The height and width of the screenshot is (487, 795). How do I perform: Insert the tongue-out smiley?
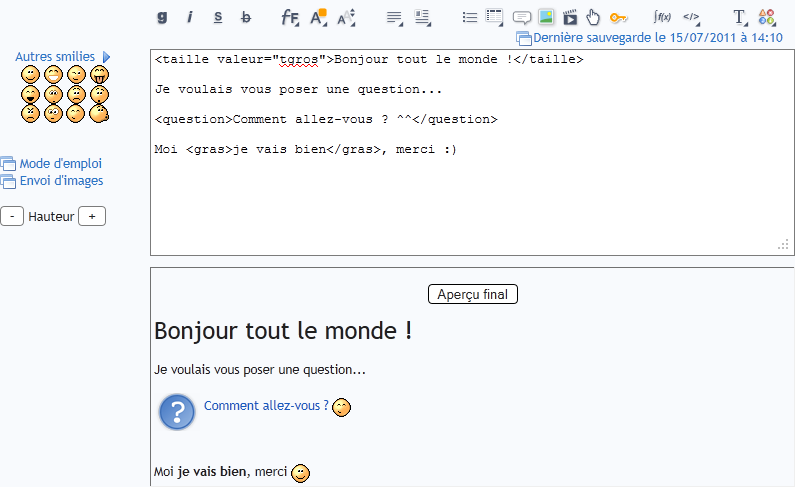point(99,75)
